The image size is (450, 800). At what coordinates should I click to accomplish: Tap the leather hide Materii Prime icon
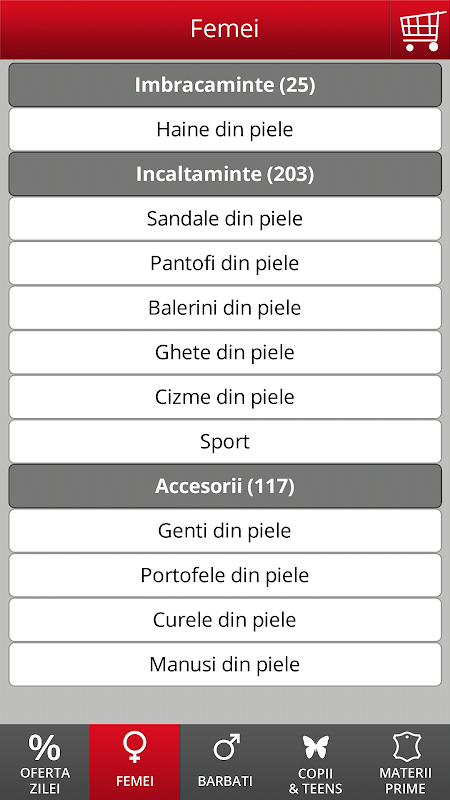pyautogui.click(x=406, y=747)
